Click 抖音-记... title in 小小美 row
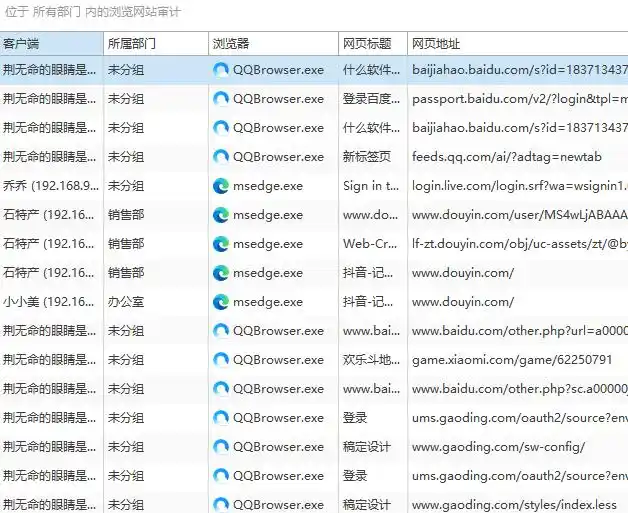 tap(368, 302)
